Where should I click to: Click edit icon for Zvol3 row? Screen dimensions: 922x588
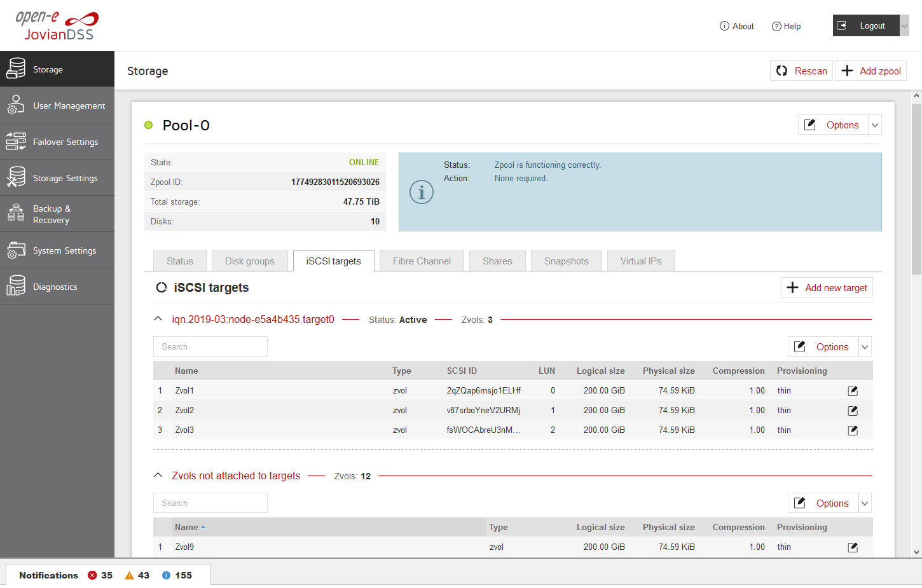pos(853,430)
